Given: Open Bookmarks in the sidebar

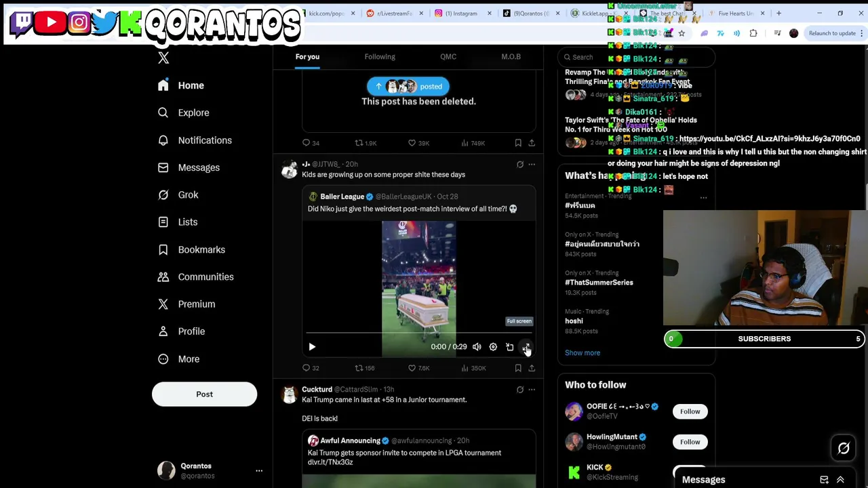Looking at the screenshot, I should pos(191,249).
